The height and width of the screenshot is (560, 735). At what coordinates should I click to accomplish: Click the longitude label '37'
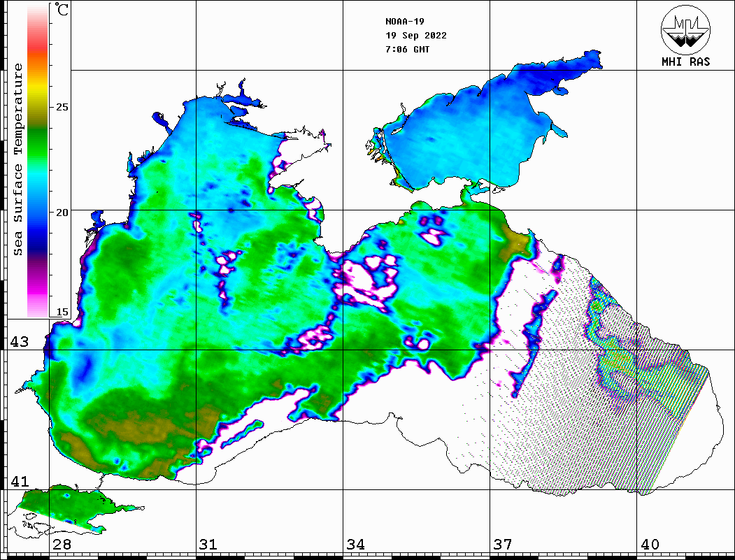pos(503,544)
